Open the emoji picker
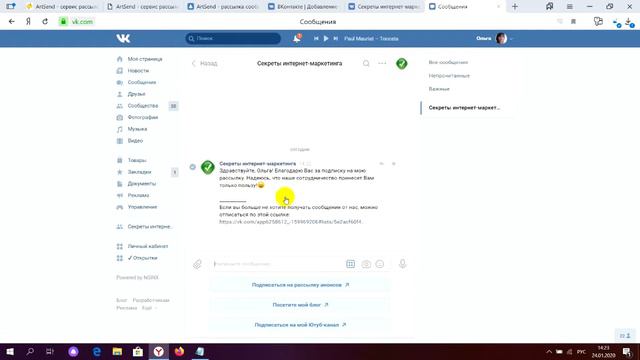 click(x=380, y=264)
